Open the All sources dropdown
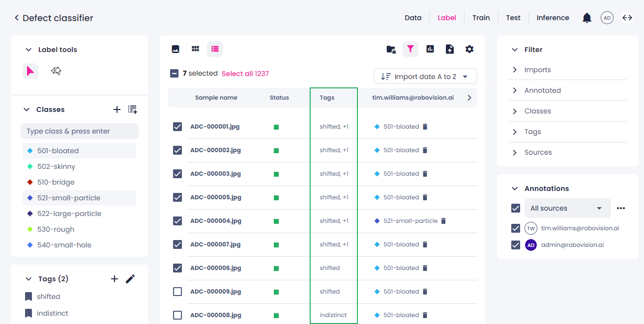Viewport: 644px width, 324px height. 567,208
